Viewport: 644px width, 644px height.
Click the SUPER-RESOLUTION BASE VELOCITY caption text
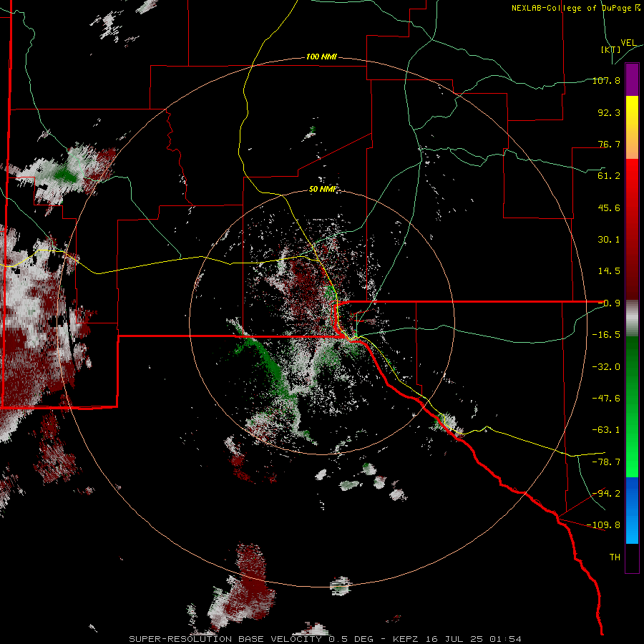[x=225, y=639]
